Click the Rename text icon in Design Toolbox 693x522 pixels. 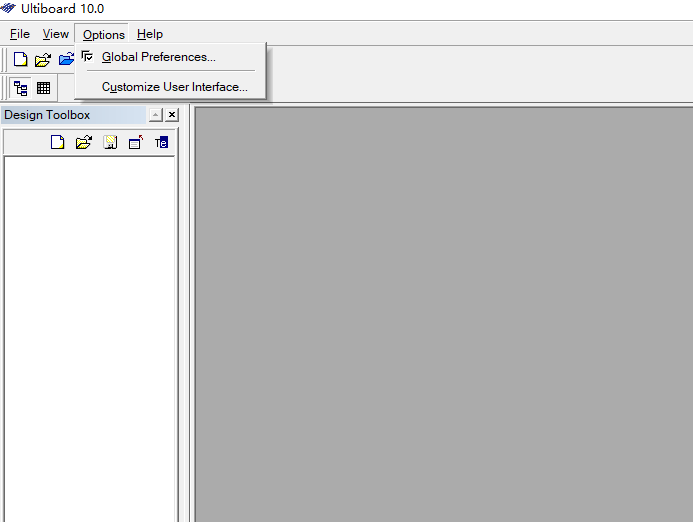coord(161,142)
